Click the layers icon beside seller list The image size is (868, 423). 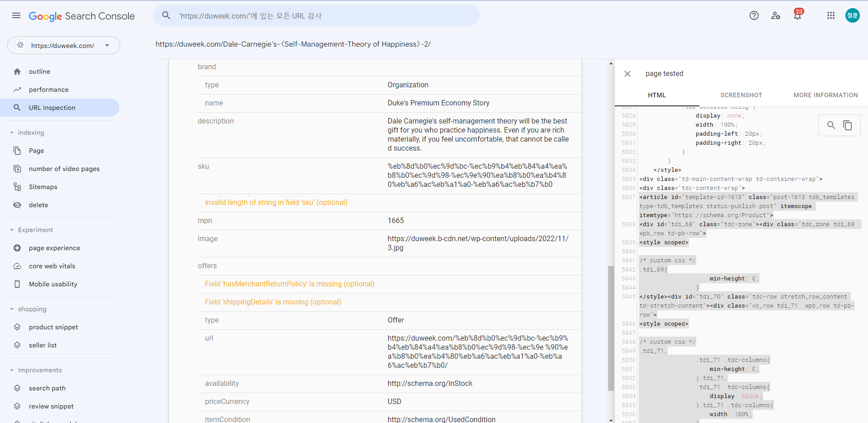coord(17,345)
